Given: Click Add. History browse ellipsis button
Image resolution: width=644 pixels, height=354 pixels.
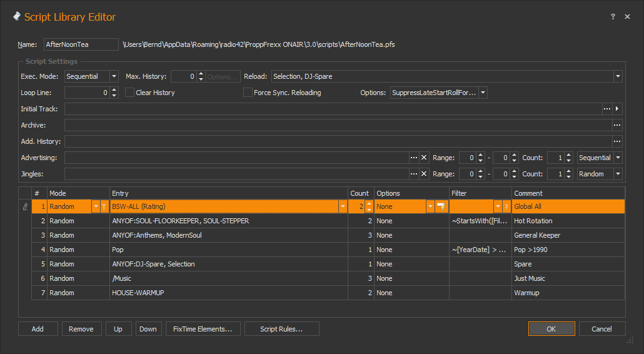Looking at the screenshot, I should (x=618, y=141).
